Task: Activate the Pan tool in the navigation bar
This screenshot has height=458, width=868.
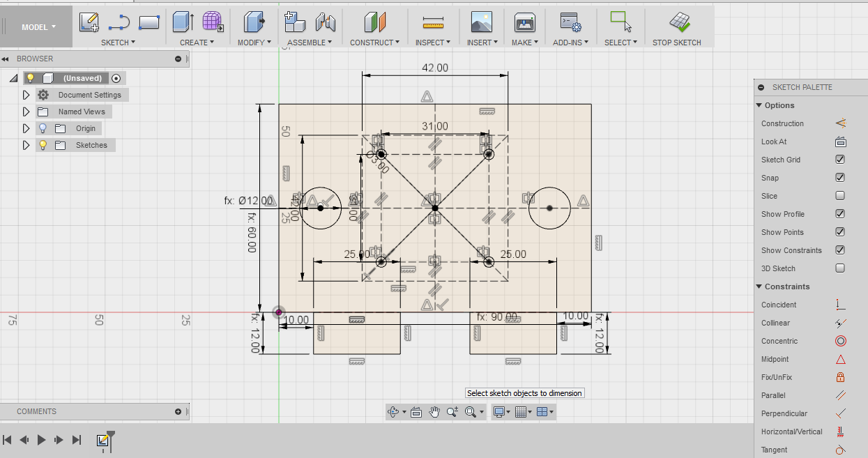Action: coord(434,411)
